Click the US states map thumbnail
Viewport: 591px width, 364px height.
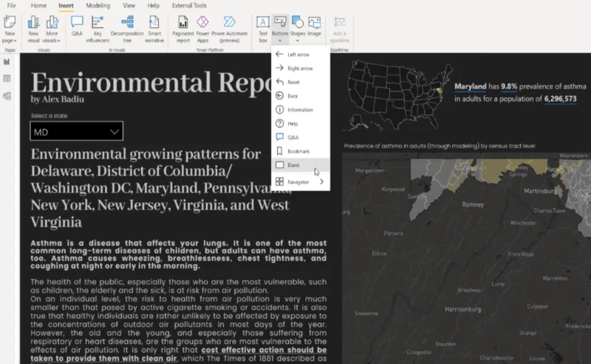[400, 95]
